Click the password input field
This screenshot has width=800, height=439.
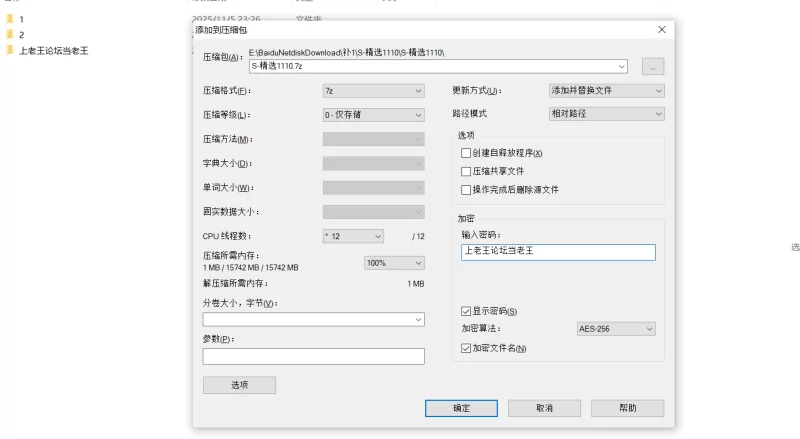(558, 252)
